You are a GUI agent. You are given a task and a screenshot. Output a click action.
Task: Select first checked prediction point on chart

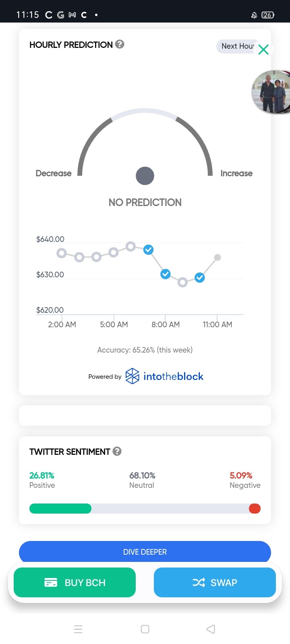(x=148, y=250)
